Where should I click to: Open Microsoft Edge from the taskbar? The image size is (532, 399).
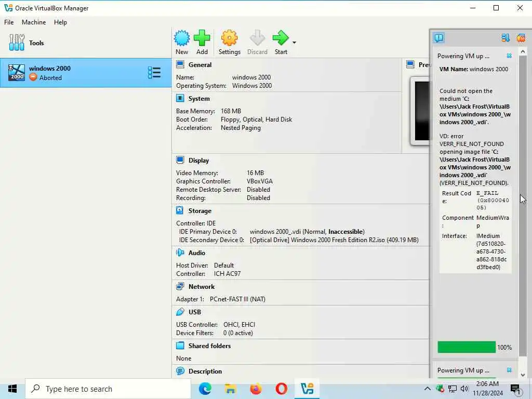point(205,389)
